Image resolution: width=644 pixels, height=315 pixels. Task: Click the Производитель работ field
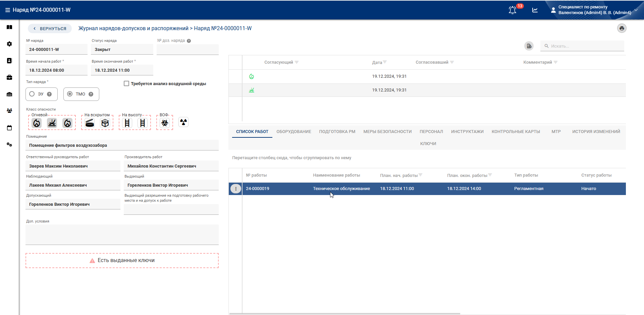coord(171,166)
